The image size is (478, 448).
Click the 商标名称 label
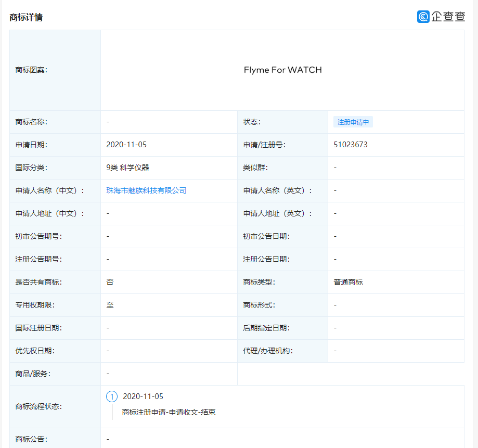tap(31, 122)
